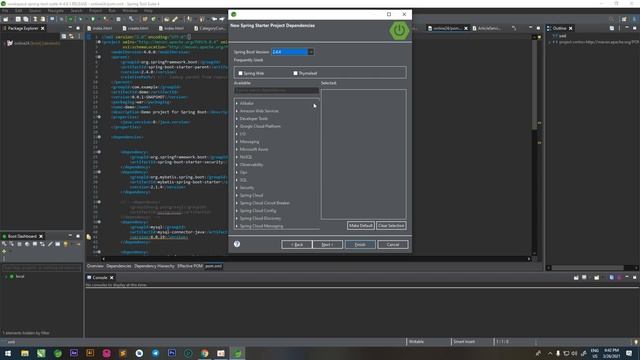Expand the Microsoft Azure group
Viewport: 640px width, 360px height.
237,149
